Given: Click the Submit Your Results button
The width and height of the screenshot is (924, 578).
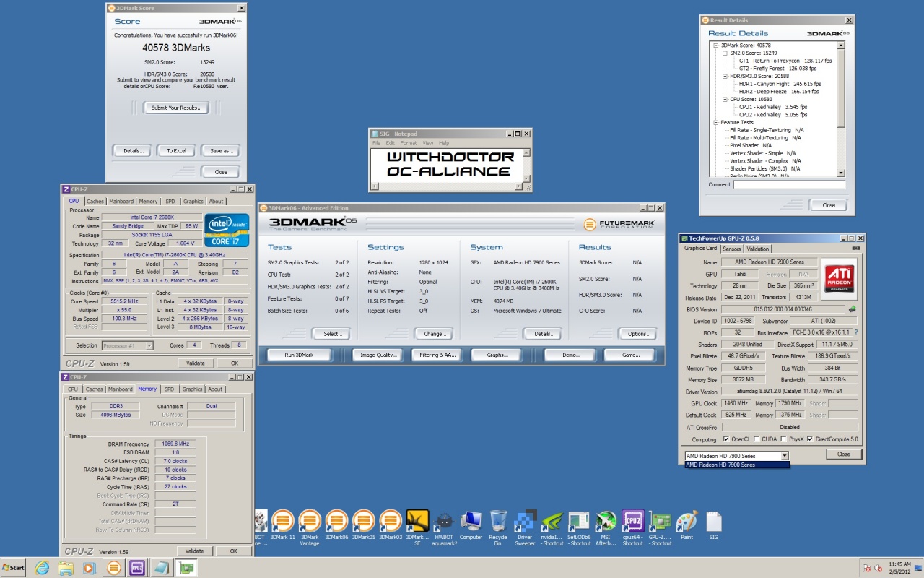Looking at the screenshot, I should 176,108.
